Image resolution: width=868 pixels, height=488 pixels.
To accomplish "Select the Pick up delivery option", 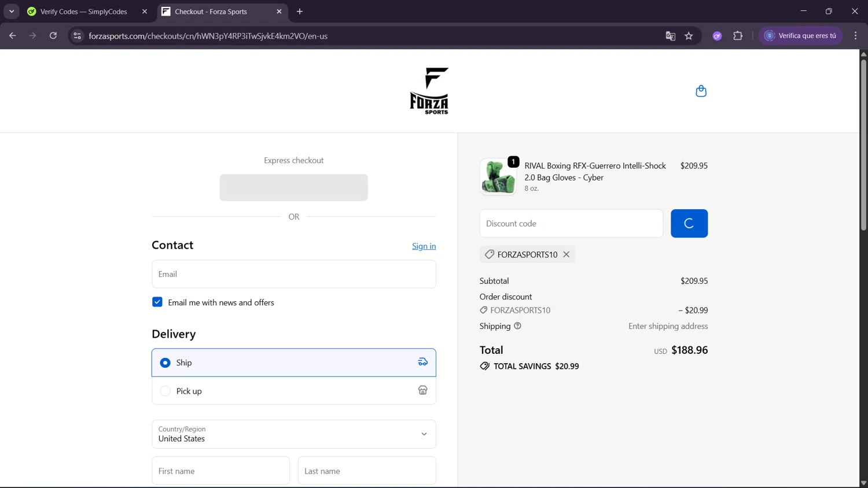I will tap(294, 391).
